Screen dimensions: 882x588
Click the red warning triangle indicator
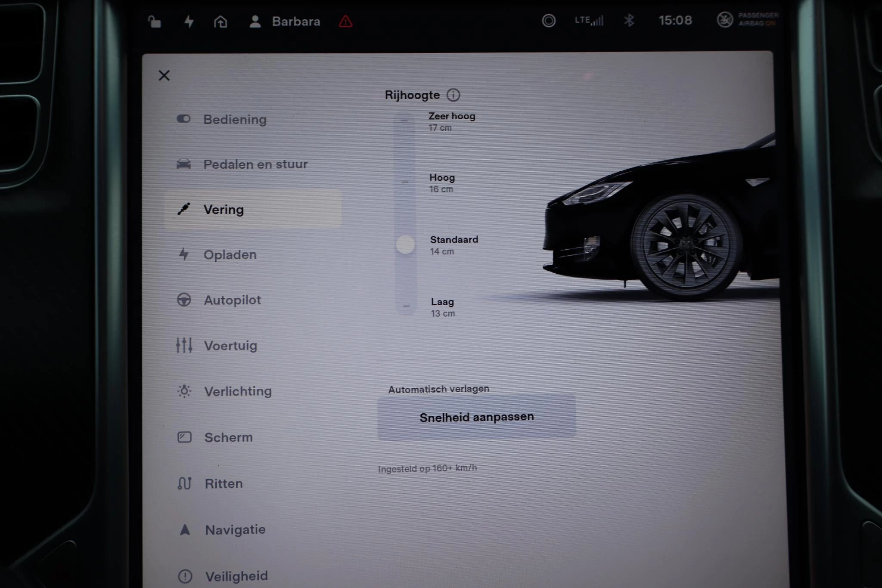[345, 21]
